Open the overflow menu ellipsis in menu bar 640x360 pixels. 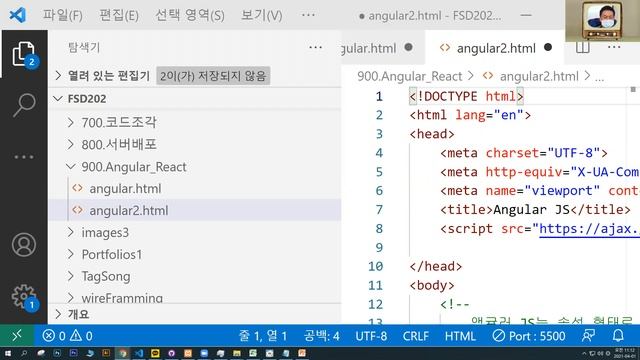[x=308, y=15]
